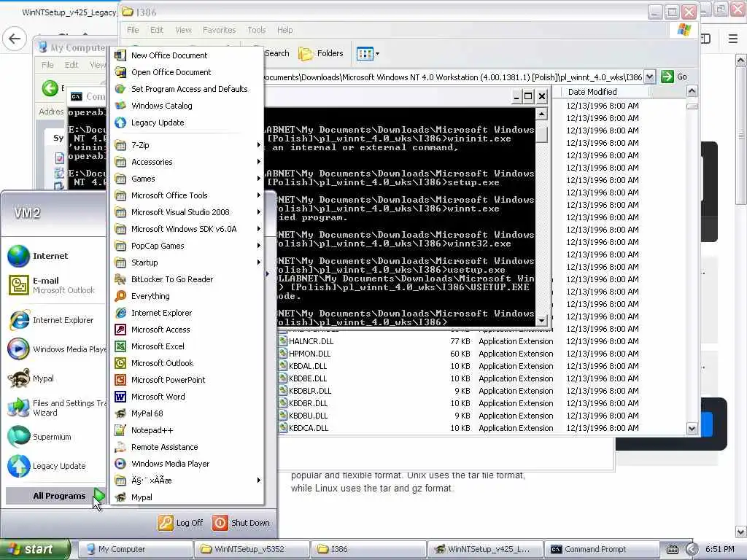Click All Programs in Start menu
The height and width of the screenshot is (560, 747).
(55, 496)
